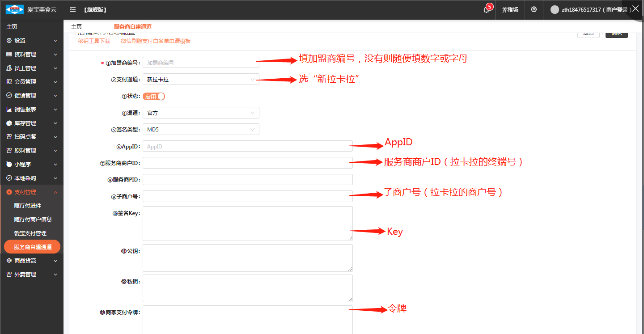Click the notification bell icon
The height and width of the screenshot is (334, 644).
tap(487, 10)
